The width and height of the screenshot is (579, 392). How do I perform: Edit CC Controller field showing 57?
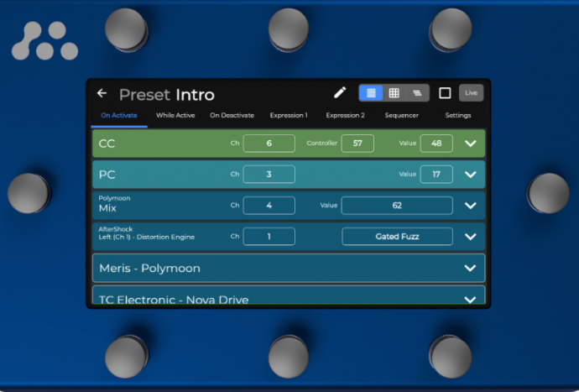point(357,144)
